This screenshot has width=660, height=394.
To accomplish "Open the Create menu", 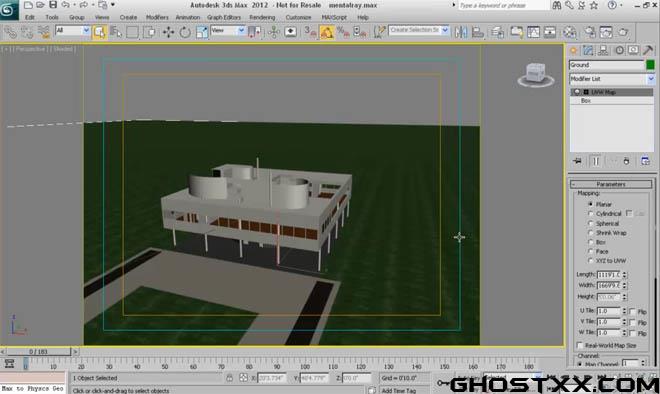I will [x=128, y=17].
